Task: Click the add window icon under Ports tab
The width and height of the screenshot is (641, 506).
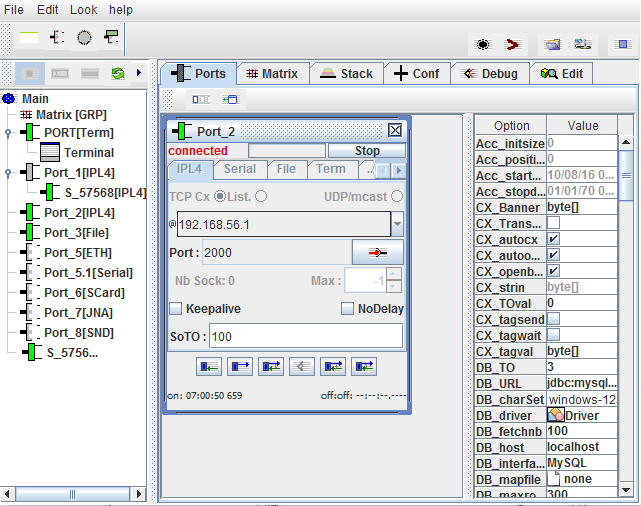Action: (x=231, y=99)
